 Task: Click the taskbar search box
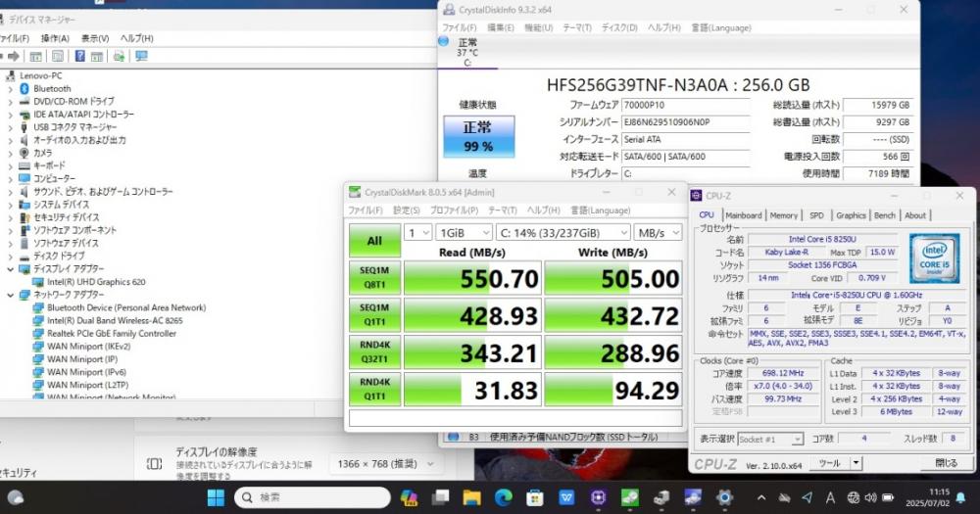313,497
